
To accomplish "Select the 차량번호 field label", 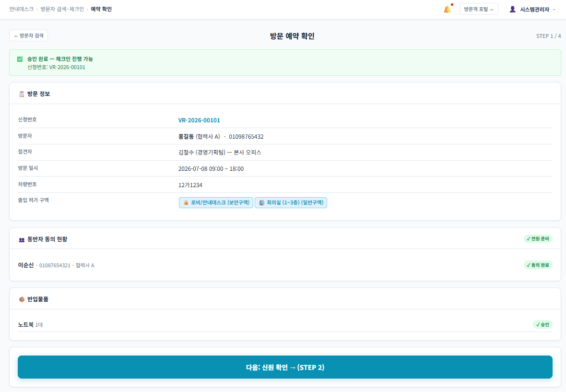I will point(27,184).
